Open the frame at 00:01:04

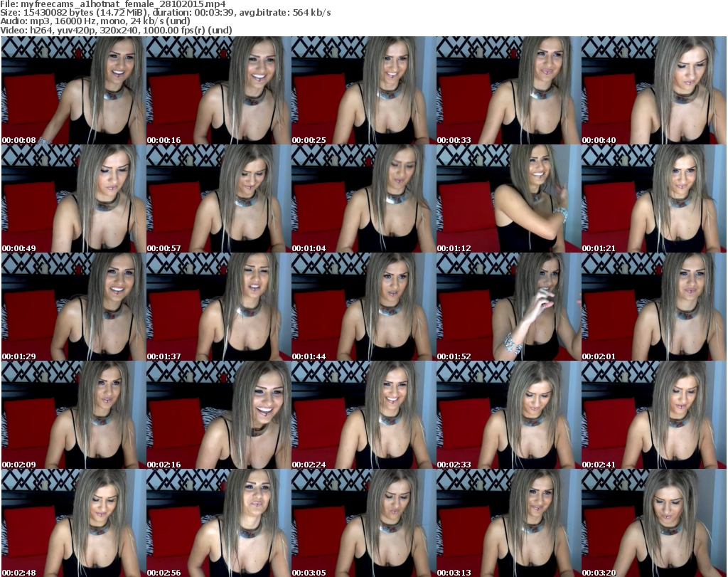(x=363, y=198)
